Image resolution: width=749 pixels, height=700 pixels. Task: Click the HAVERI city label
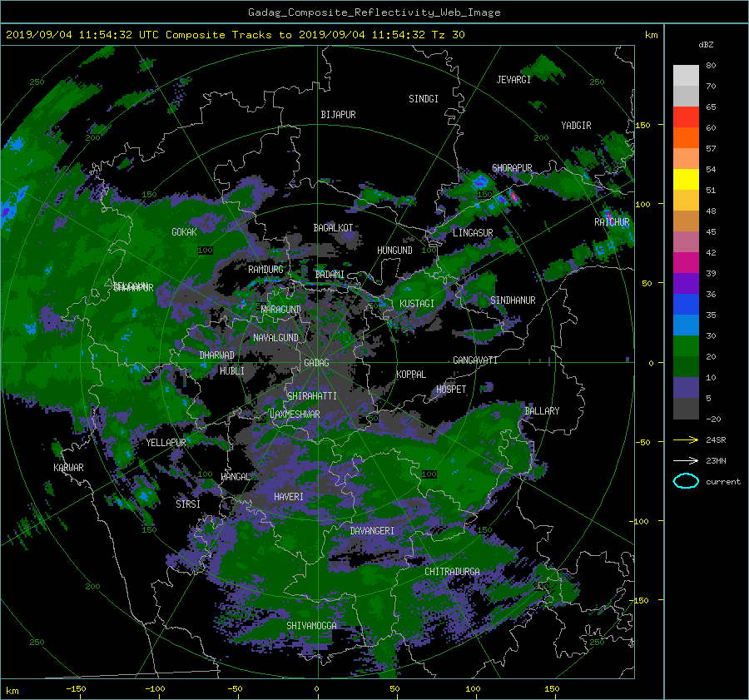[x=289, y=497]
